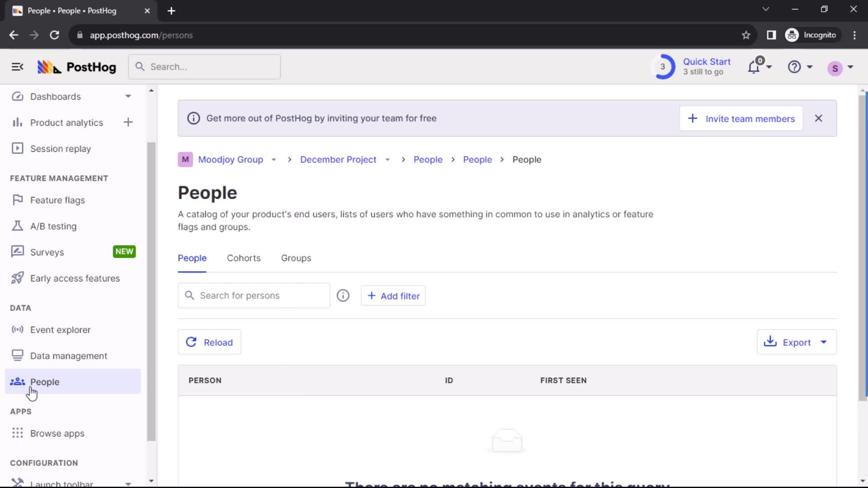868x488 pixels.
Task: Open the Event explorer section
Action: (x=60, y=329)
